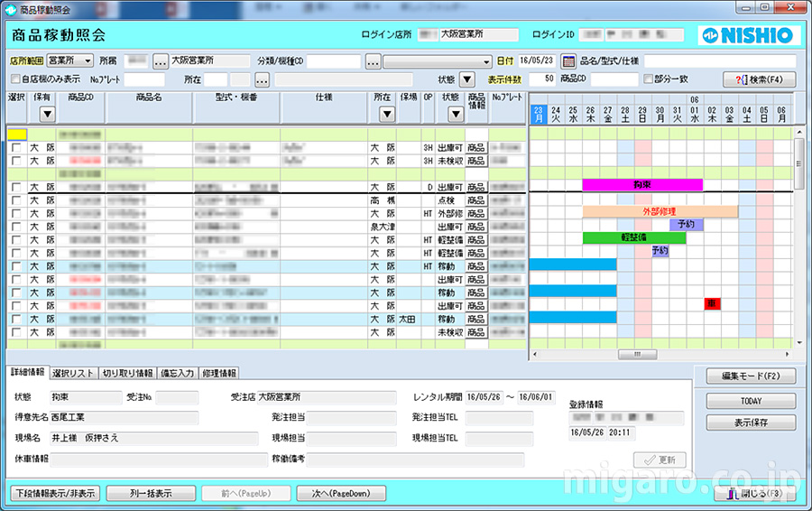
Task: Open the 修理情報 tab
Action: [219, 373]
